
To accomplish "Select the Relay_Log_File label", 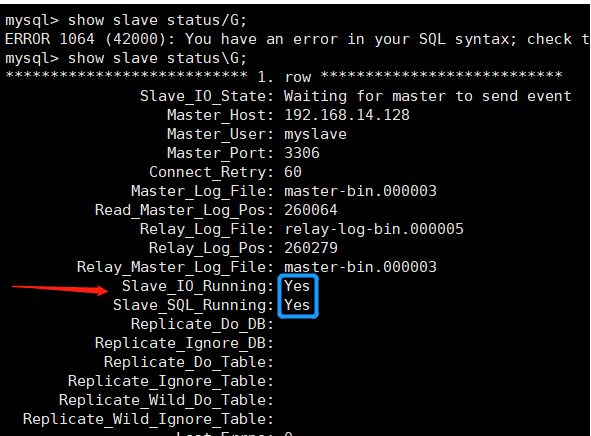I will point(207,229).
